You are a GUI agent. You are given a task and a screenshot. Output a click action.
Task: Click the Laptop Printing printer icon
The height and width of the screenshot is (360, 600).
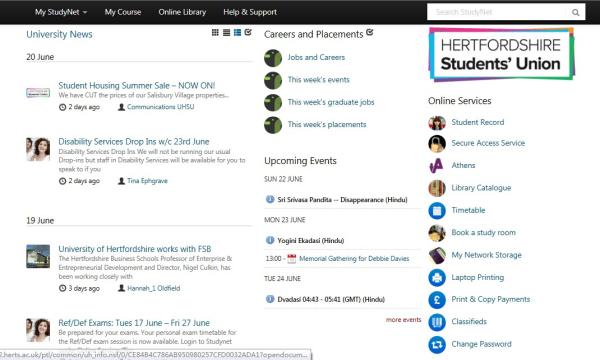pyautogui.click(x=437, y=278)
